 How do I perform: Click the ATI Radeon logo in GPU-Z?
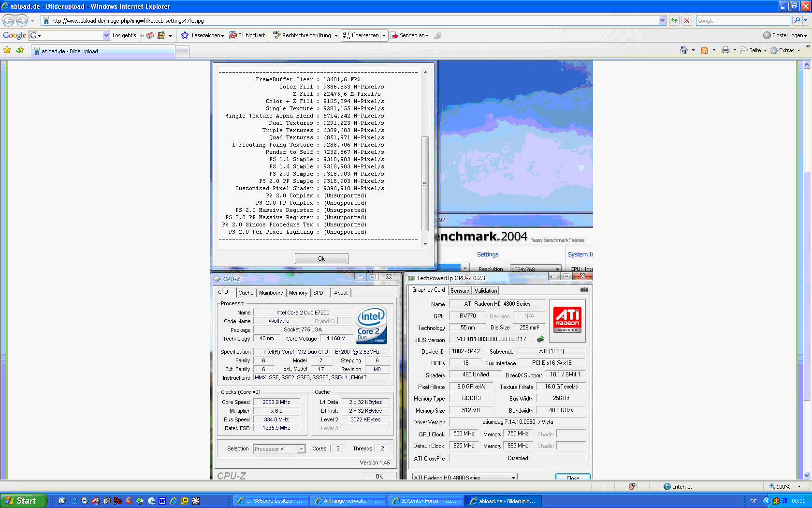pyautogui.click(x=567, y=320)
